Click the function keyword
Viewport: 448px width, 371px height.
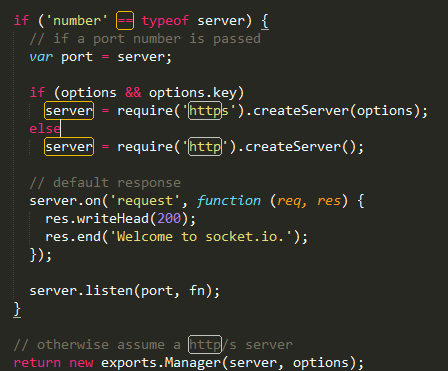click(x=229, y=201)
